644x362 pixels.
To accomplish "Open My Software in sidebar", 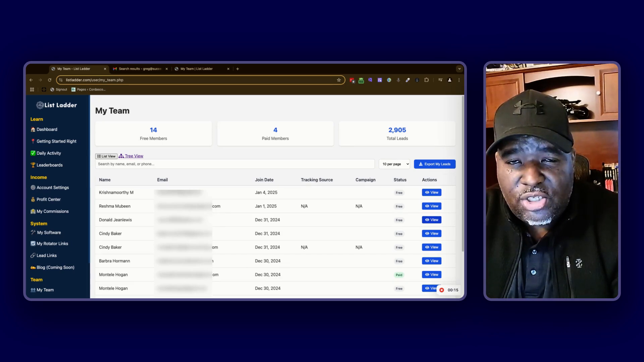I will tap(46, 232).
